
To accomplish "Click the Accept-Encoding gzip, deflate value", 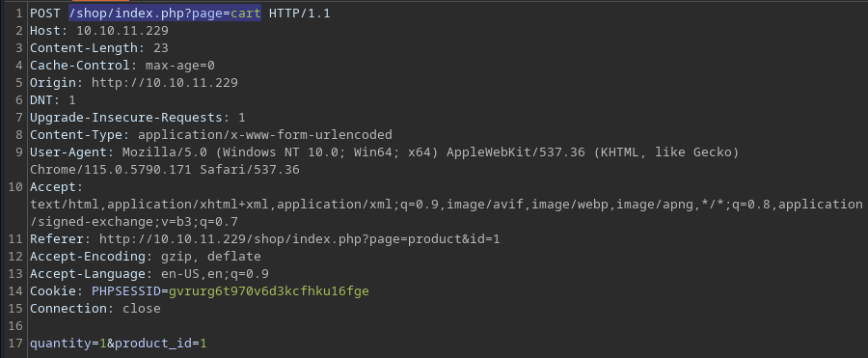I will click(211, 256).
